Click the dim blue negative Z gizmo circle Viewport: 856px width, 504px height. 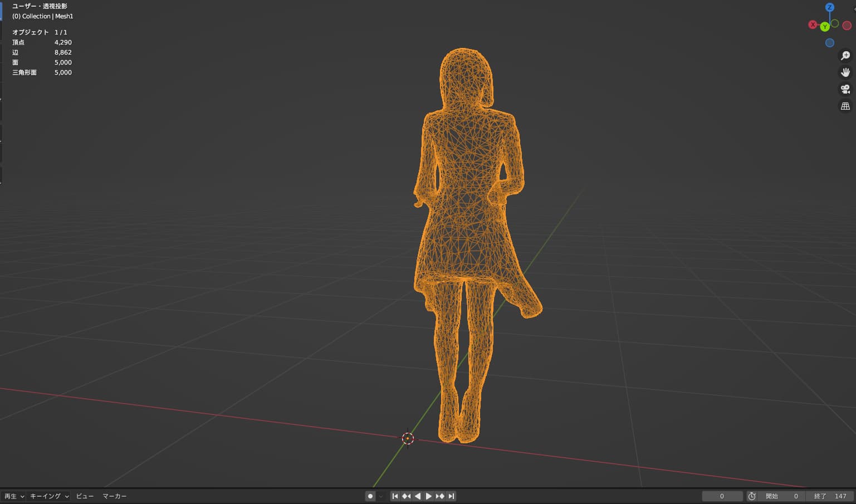click(x=830, y=43)
